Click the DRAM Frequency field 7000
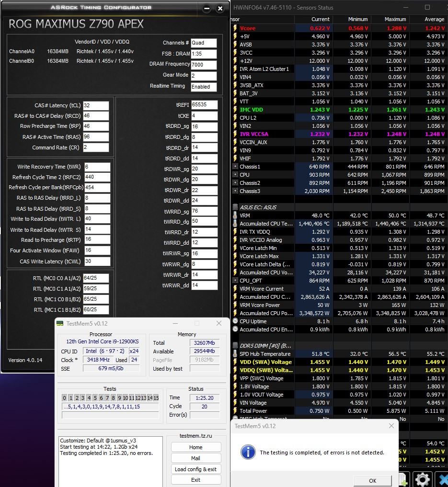 [204, 65]
